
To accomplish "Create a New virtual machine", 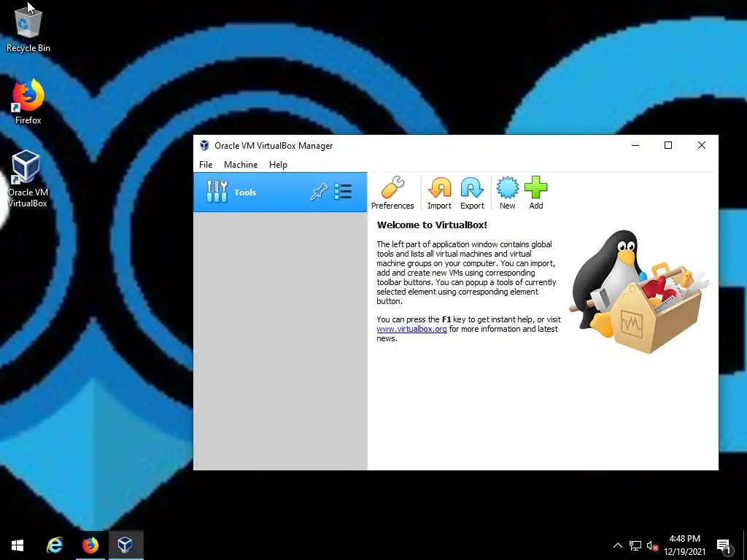I will click(508, 192).
